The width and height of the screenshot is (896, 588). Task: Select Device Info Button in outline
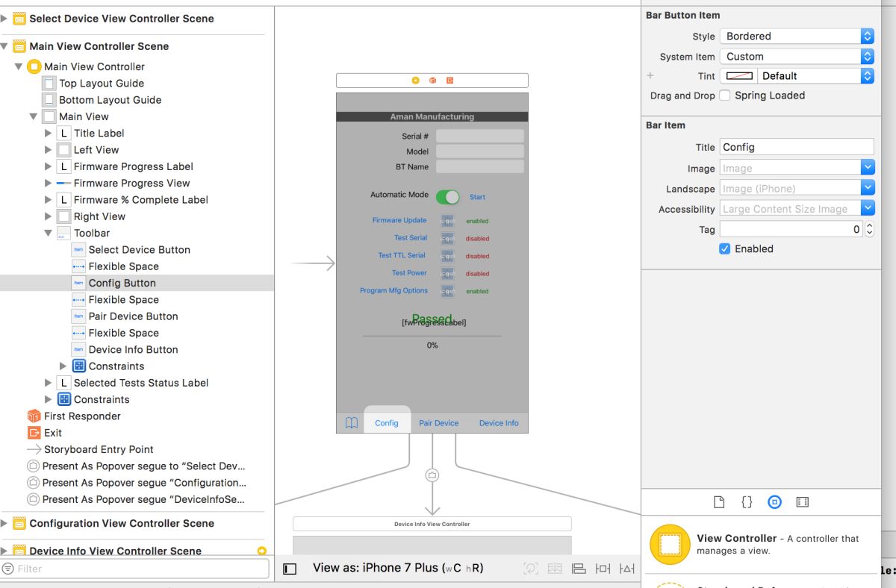click(x=133, y=349)
